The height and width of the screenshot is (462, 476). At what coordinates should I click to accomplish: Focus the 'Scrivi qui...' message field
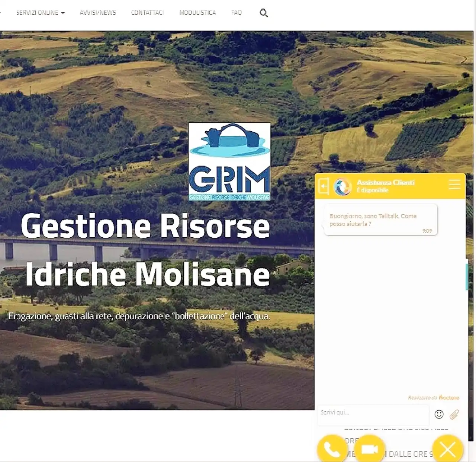coord(373,415)
